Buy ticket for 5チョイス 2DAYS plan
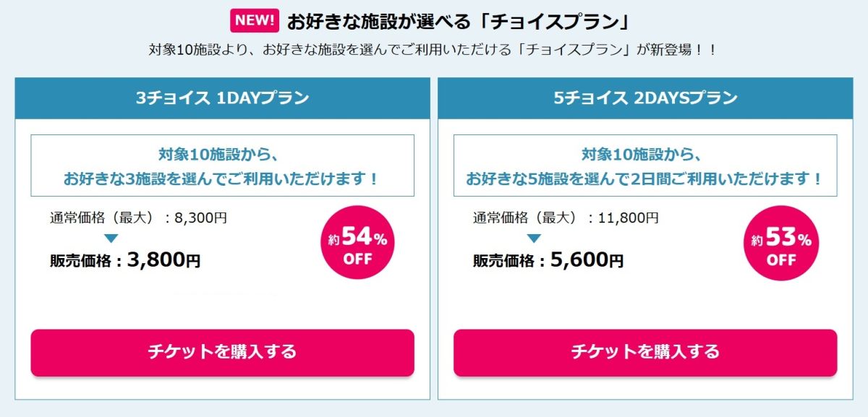 click(645, 353)
